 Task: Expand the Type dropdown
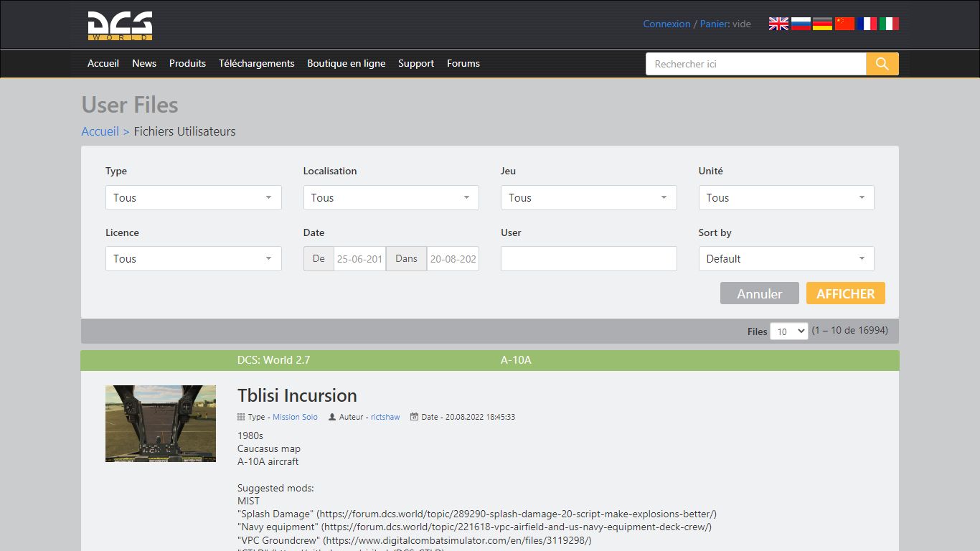tap(194, 197)
